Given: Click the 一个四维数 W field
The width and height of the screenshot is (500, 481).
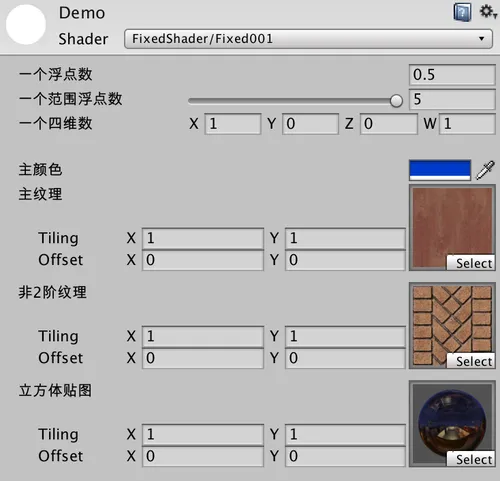Looking at the screenshot, I should (467, 124).
